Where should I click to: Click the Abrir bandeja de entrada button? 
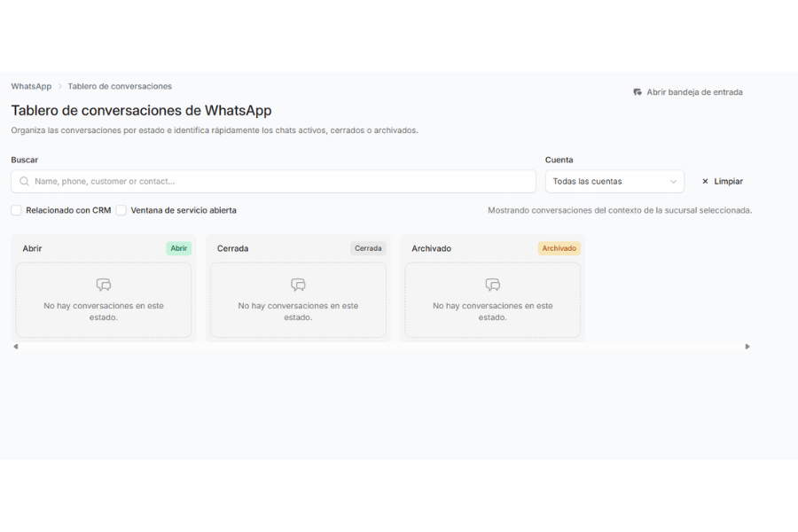coord(688,92)
